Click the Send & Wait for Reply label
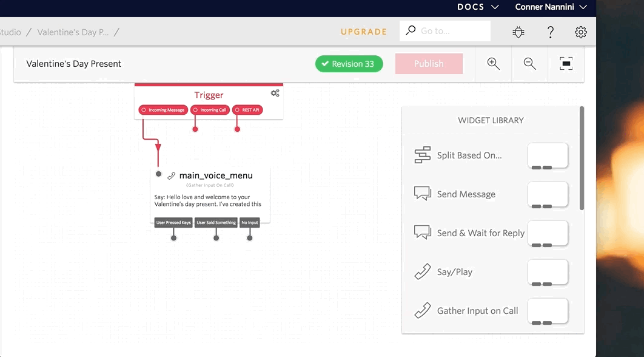The height and width of the screenshot is (357, 644). click(481, 233)
